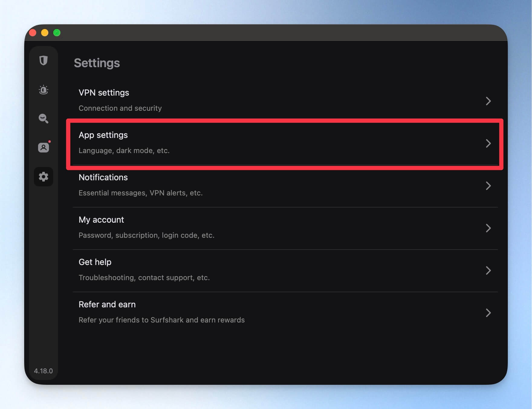Viewport: 532px width, 409px height.
Task: Expand the VPN settings chevron
Action: point(488,101)
